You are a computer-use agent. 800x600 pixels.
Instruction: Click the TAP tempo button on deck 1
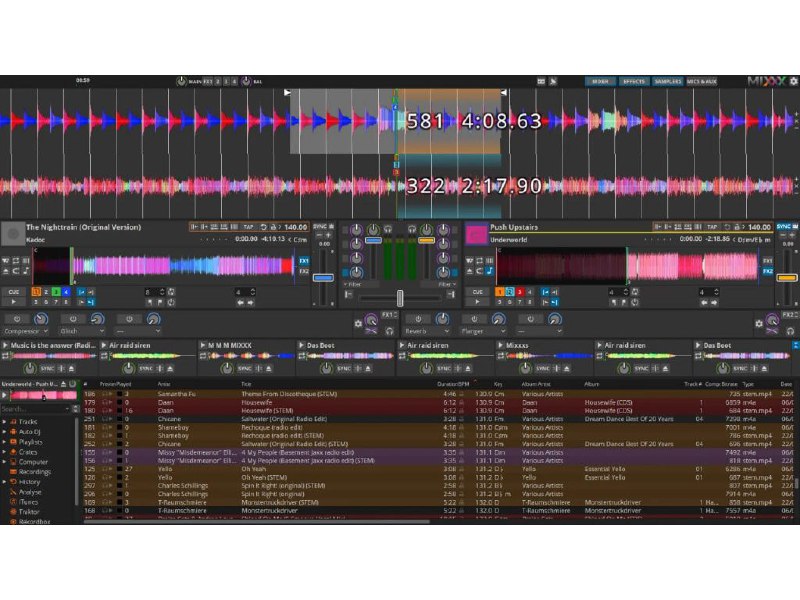coord(248,227)
